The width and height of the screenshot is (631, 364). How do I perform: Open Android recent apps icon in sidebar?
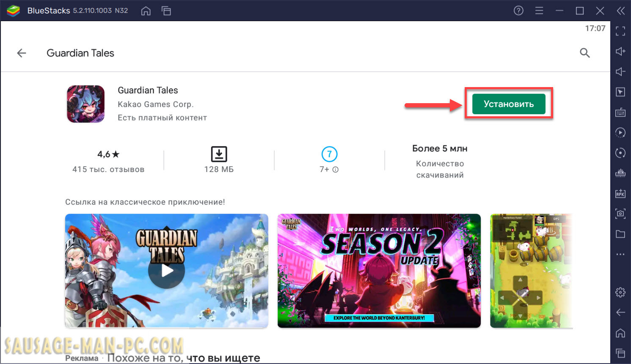coord(620,353)
